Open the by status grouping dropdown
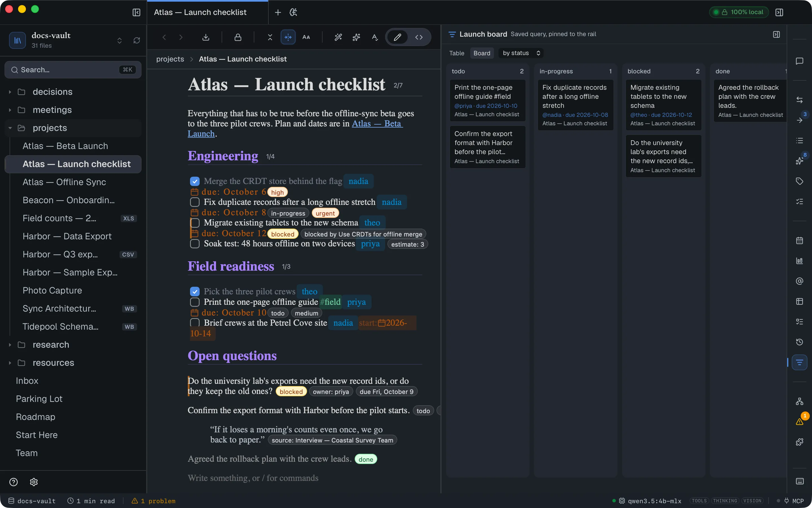The height and width of the screenshot is (508, 812). point(521,53)
